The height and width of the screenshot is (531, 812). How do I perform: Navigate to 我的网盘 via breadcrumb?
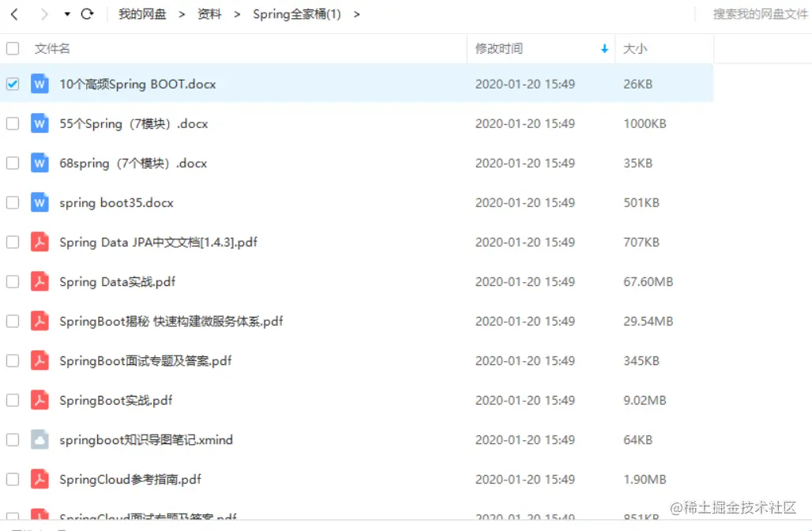point(141,13)
